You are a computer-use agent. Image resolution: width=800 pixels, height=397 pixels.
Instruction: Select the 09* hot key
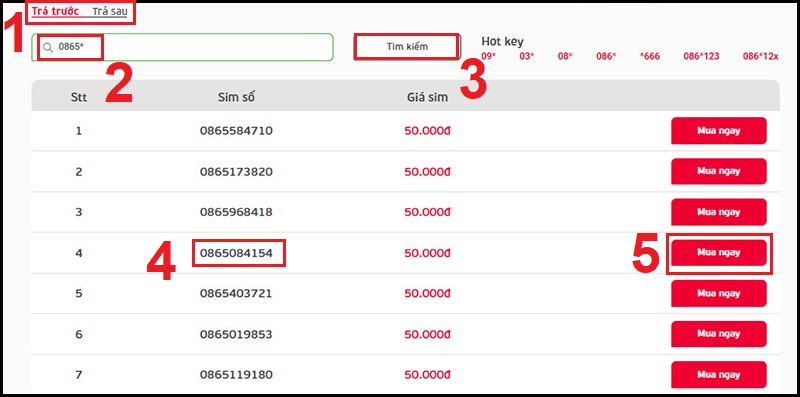pos(489,56)
